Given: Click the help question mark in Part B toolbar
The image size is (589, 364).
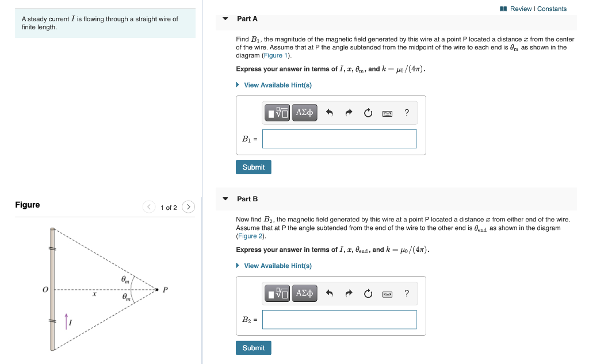Looking at the screenshot, I should (407, 293).
